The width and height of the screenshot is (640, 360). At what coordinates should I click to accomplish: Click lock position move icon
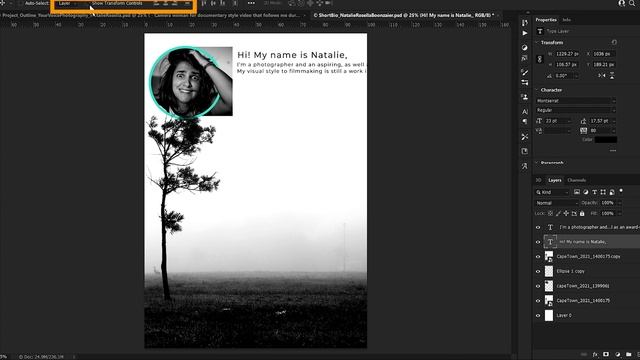[x=566, y=213]
